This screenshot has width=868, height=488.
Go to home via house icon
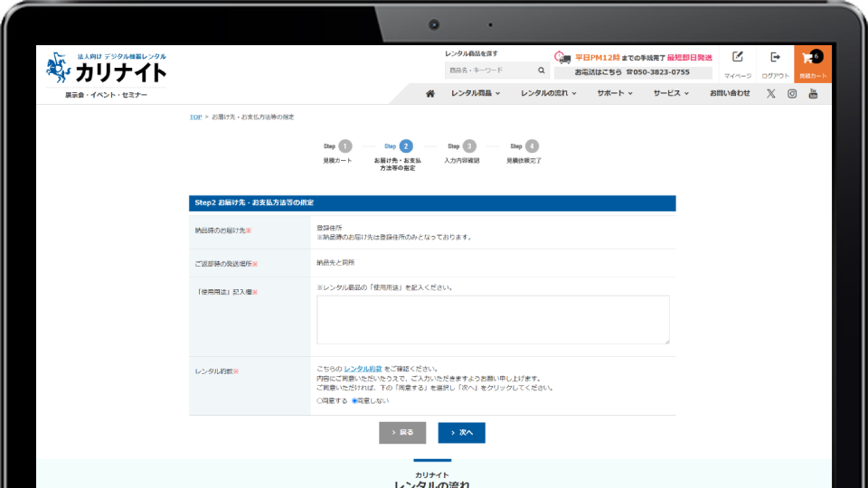430,93
